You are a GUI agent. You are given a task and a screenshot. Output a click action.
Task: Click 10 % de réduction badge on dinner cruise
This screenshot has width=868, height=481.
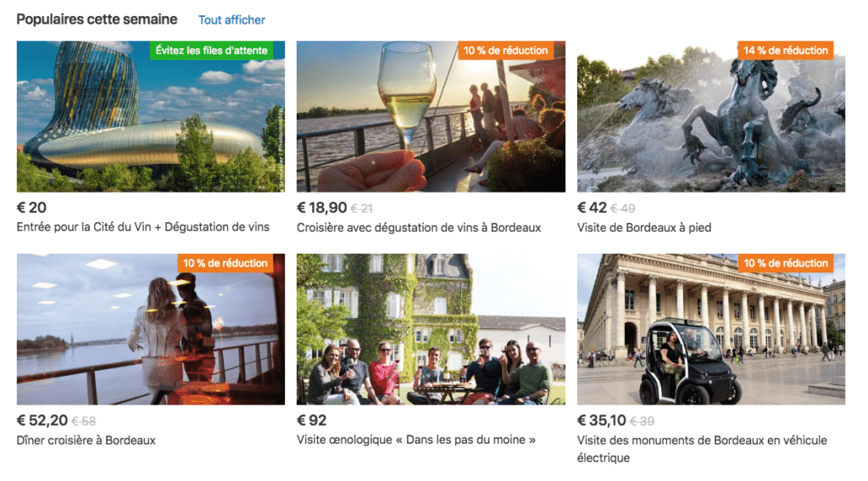pyautogui.click(x=225, y=263)
